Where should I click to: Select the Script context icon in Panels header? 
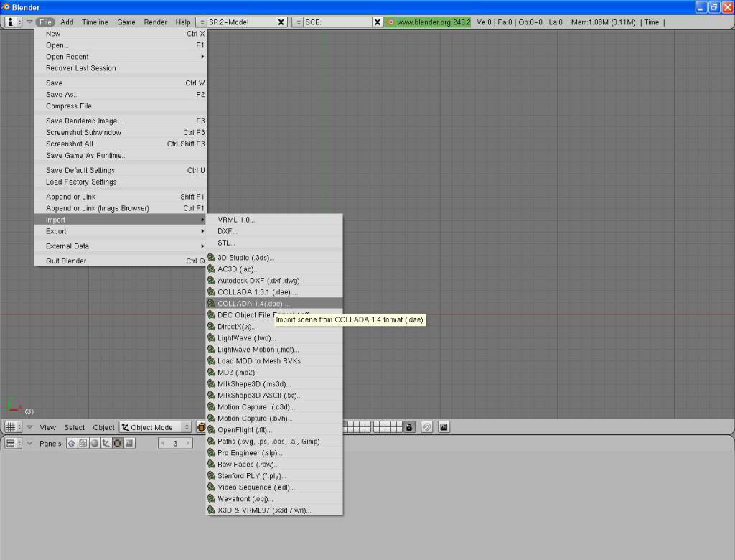tap(83, 444)
